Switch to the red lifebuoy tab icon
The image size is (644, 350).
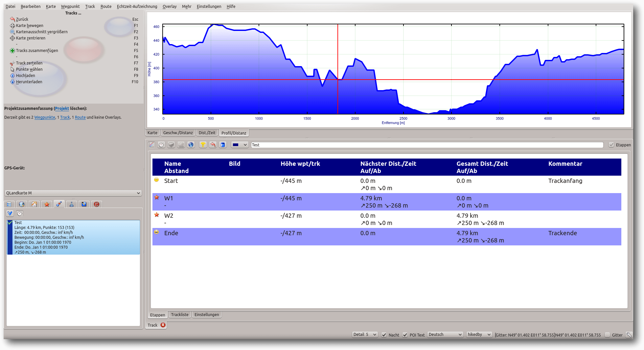point(97,204)
